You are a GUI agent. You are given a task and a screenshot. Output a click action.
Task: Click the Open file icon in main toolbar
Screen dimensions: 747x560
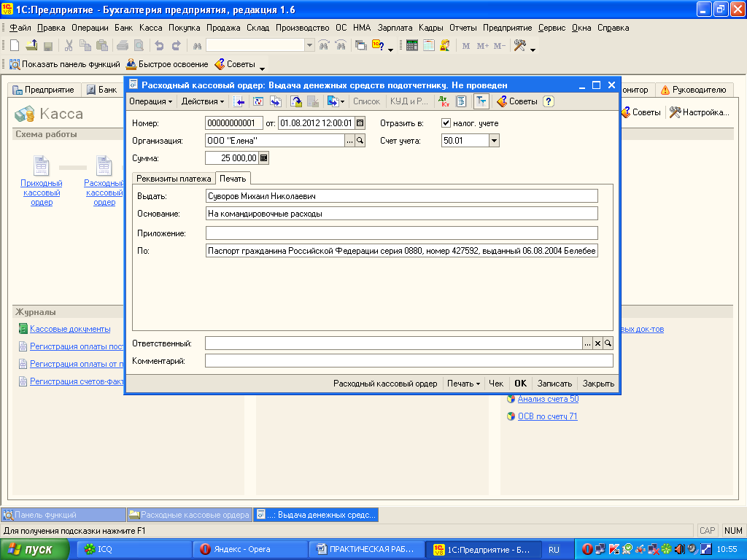click(x=31, y=46)
